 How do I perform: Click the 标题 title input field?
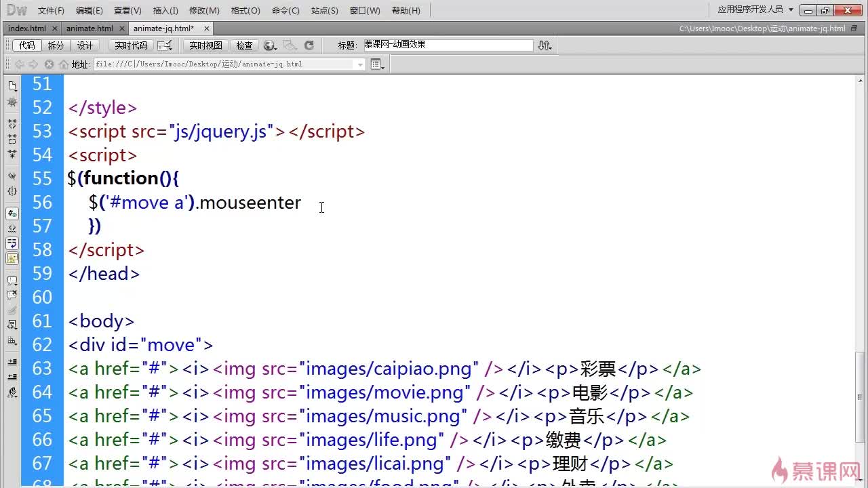(x=448, y=45)
